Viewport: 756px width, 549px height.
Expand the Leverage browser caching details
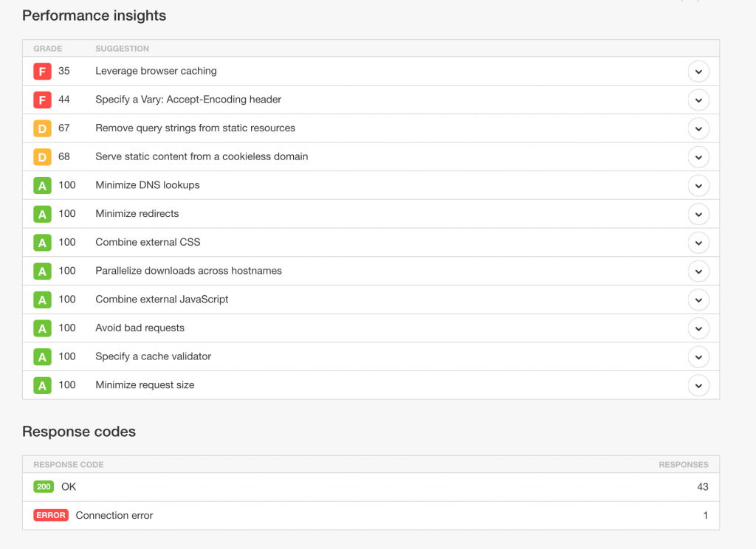coord(698,72)
